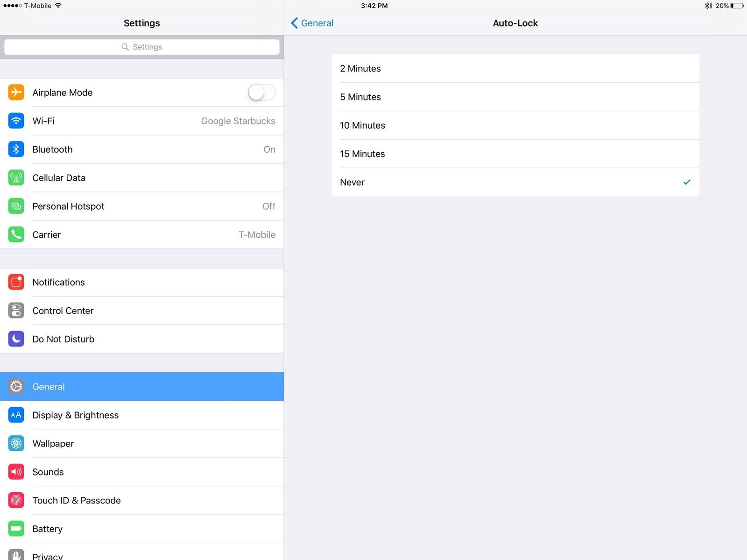
Task: Tap the blue Wi-Fi icon
Action: point(16,121)
